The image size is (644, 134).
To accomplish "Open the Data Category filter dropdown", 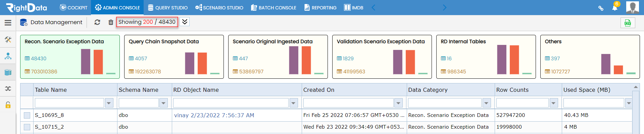I will tap(487, 103).
